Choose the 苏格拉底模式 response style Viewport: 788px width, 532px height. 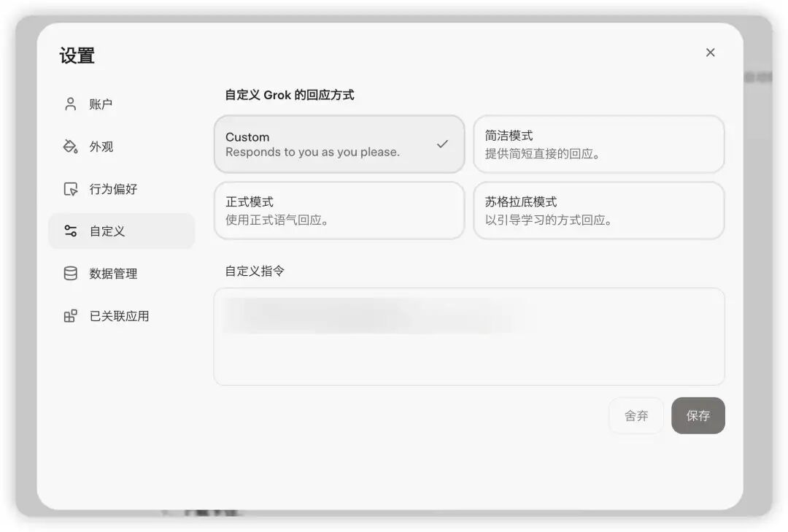coord(598,211)
